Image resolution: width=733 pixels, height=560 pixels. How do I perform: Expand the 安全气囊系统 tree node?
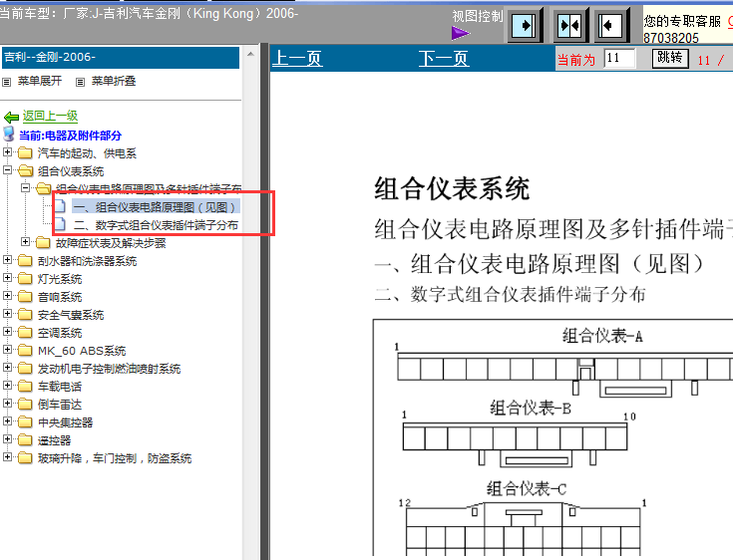pos(8,314)
